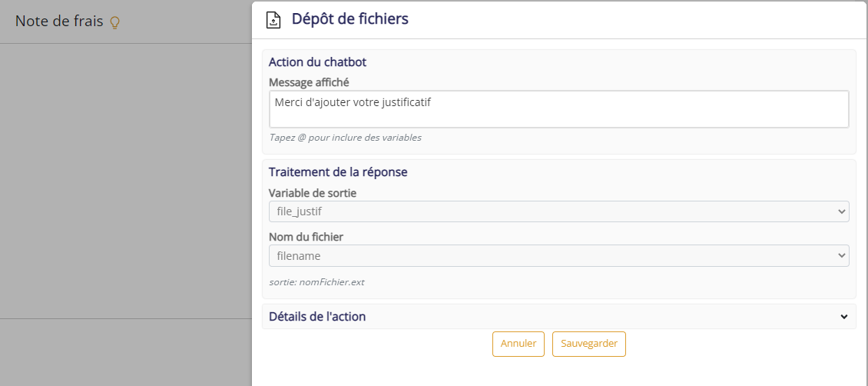Click the Action du chatbot section header
Viewport: 868px width, 386px height.
point(318,62)
